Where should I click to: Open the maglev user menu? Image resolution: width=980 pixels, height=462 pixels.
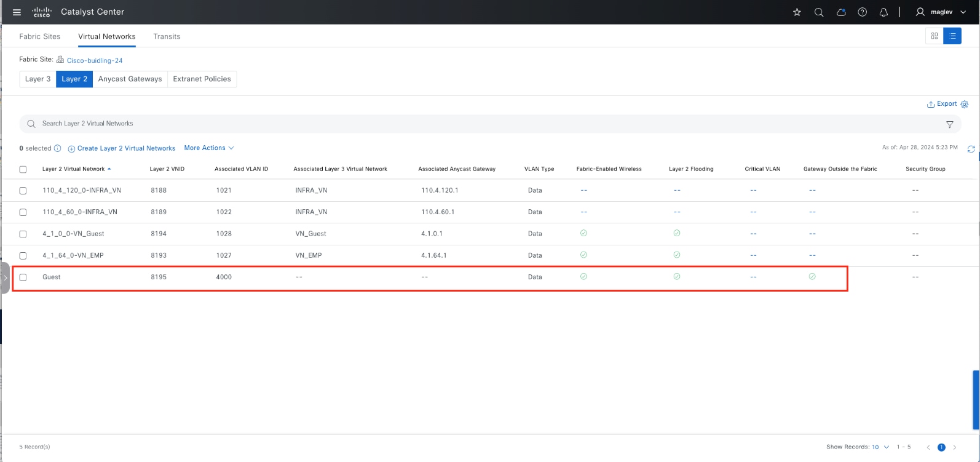point(941,12)
